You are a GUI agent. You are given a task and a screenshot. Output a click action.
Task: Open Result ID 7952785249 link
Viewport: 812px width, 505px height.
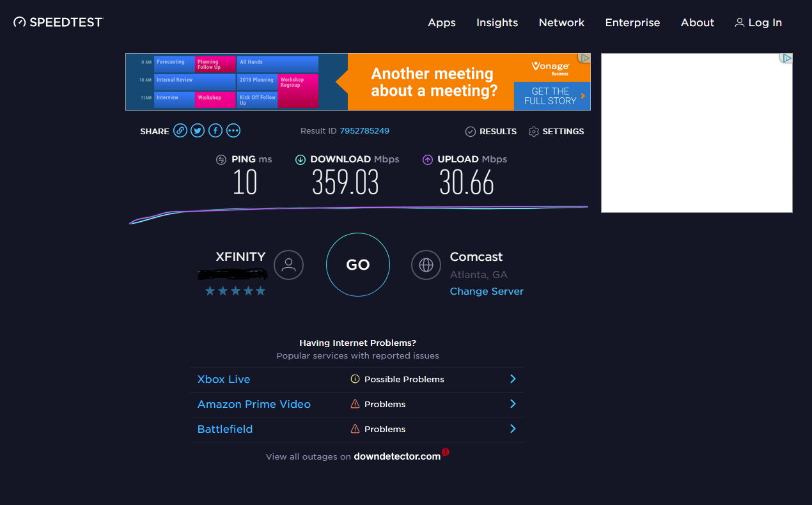364,131
